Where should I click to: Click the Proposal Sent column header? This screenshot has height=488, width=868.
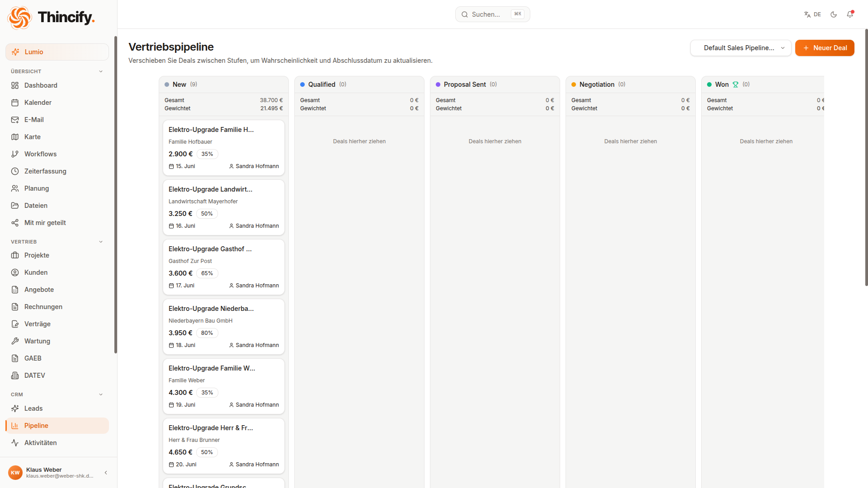pyautogui.click(x=495, y=84)
